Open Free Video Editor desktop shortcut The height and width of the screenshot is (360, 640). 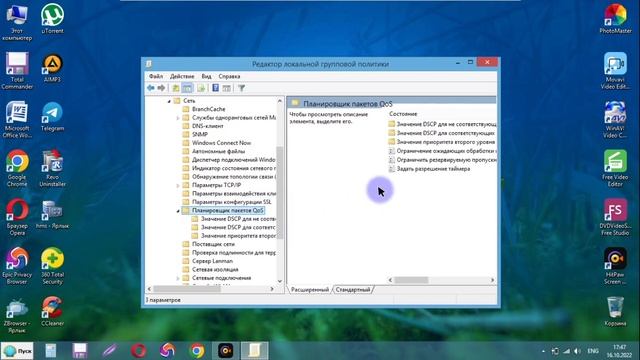pos(615,168)
